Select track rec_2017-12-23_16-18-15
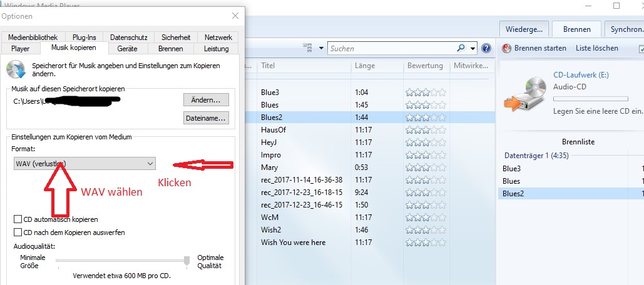The width and height of the screenshot is (644, 285). point(302,192)
